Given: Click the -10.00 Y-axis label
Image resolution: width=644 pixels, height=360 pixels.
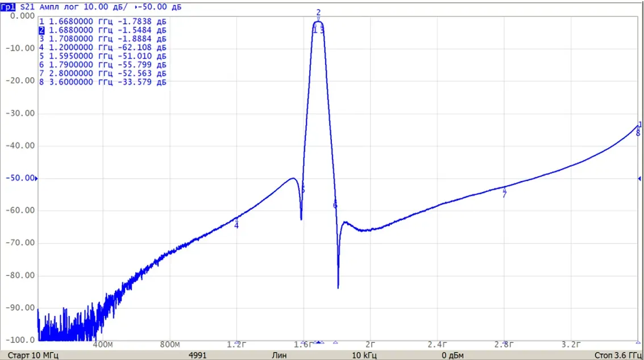Looking at the screenshot, I should point(20,48).
